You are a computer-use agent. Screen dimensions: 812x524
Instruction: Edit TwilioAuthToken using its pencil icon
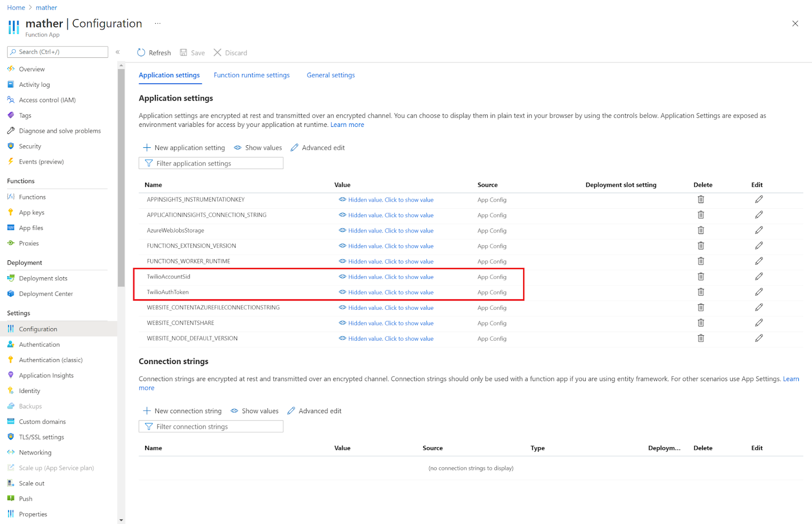[759, 291]
